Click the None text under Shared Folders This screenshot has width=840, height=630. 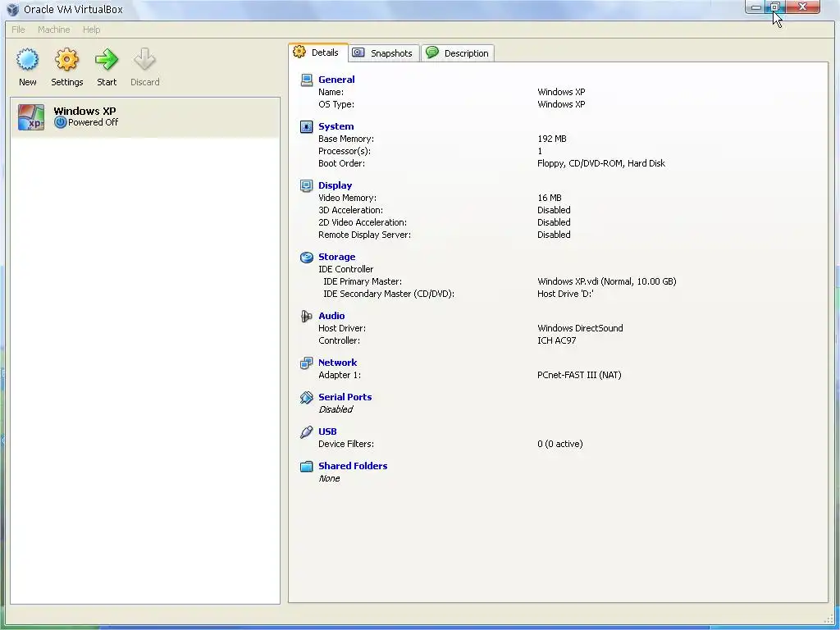point(329,478)
